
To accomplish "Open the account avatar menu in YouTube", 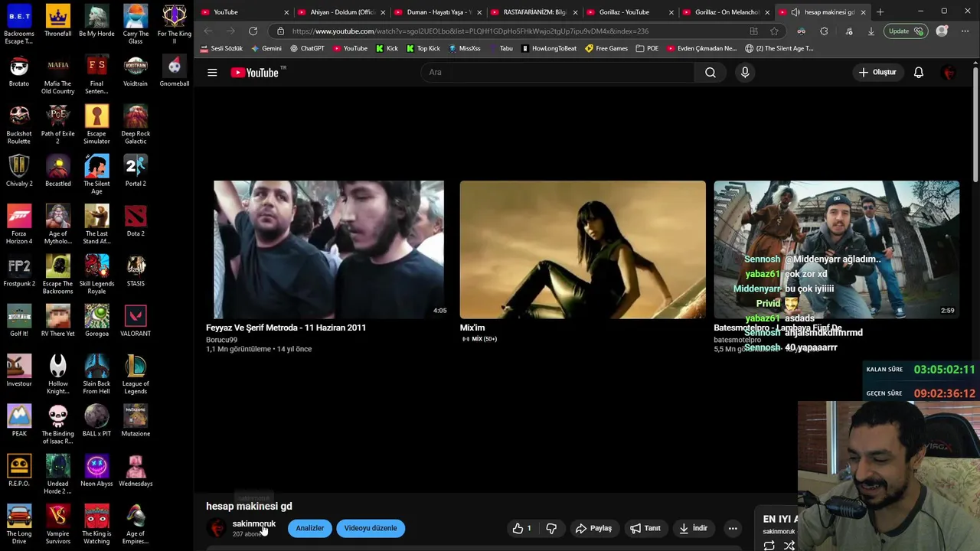I will (x=949, y=73).
